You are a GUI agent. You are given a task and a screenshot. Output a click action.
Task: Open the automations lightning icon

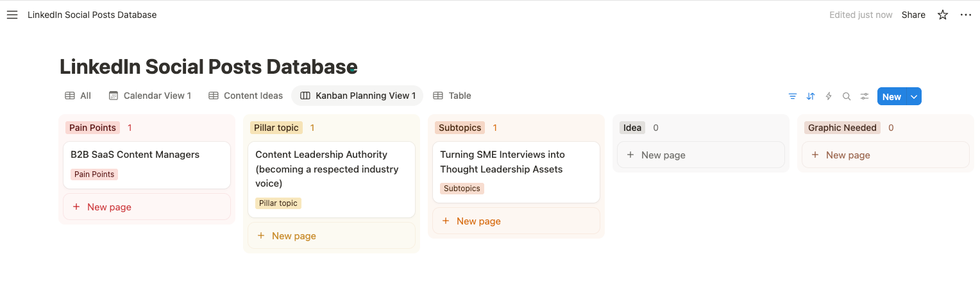tap(829, 96)
